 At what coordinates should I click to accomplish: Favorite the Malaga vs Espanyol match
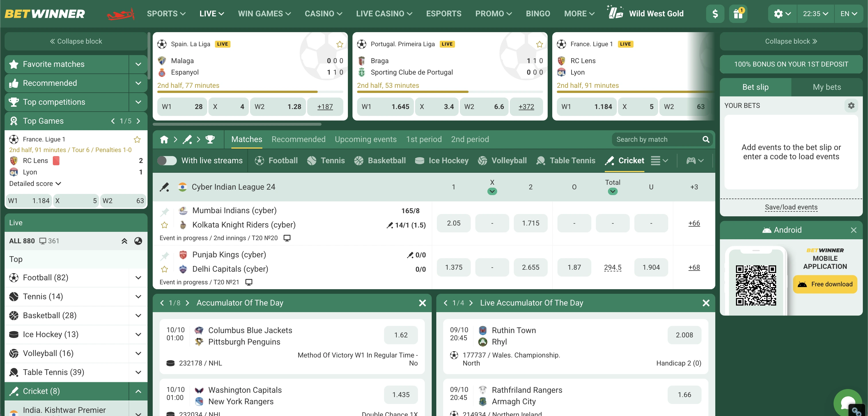click(340, 44)
